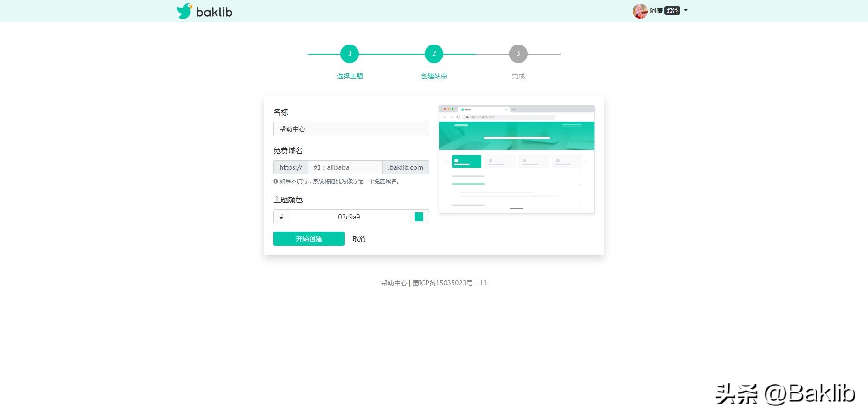Screen dimensions: 868x418
Task: Click the 超管 role badge
Action: tap(672, 10)
